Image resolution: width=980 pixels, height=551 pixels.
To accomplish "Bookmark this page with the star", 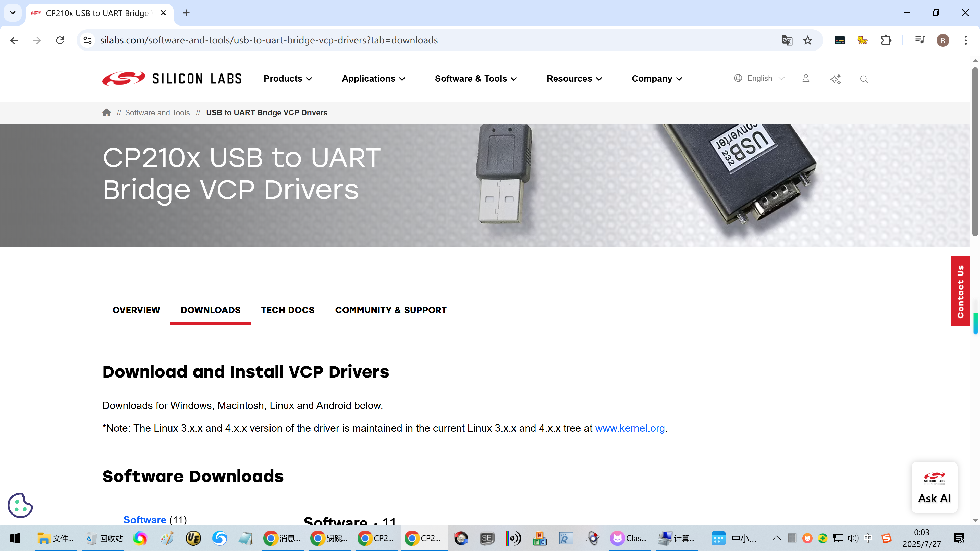I will [808, 40].
